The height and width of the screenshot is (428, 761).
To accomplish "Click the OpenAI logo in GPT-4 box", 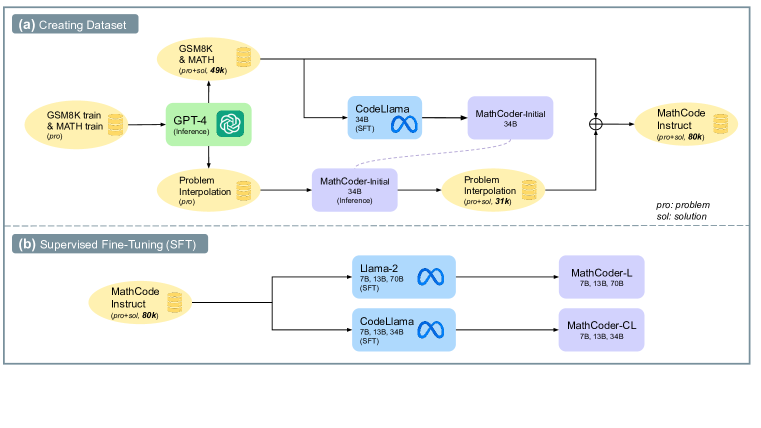I will coord(230,124).
